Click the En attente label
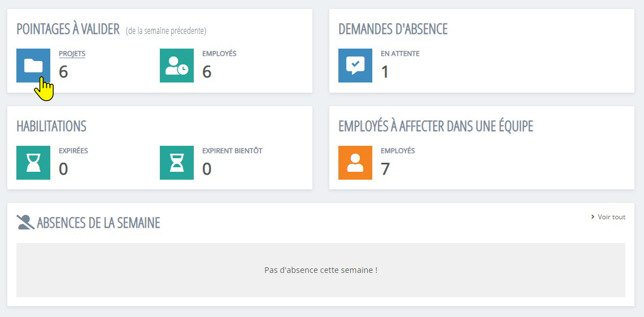Screen dimensions: 644x317 (400, 54)
